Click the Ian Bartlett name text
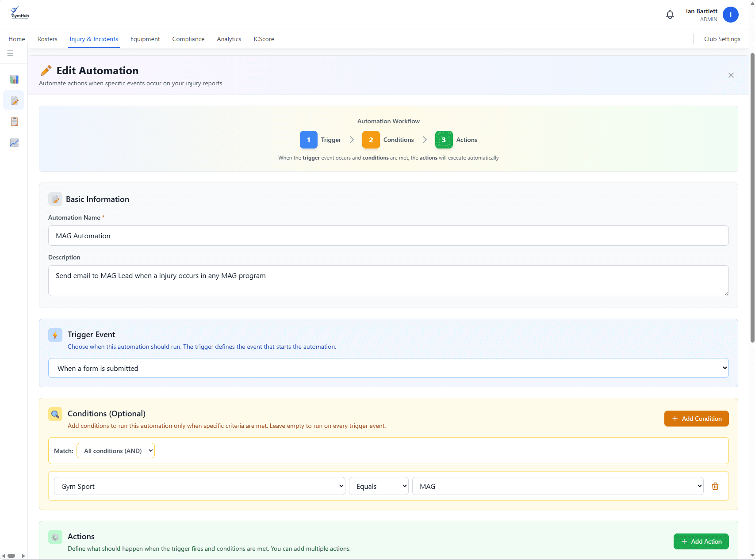 click(x=701, y=11)
